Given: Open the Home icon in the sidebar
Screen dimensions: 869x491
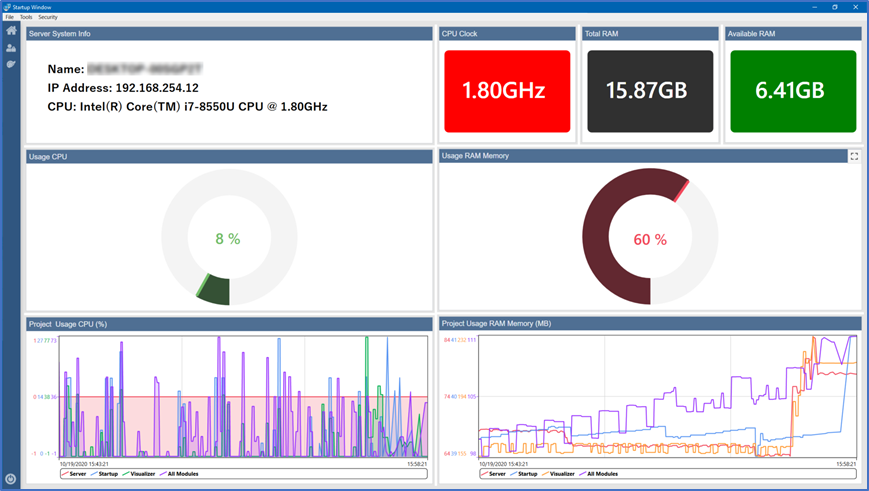Looking at the screenshot, I should click(x=11, y=31).
